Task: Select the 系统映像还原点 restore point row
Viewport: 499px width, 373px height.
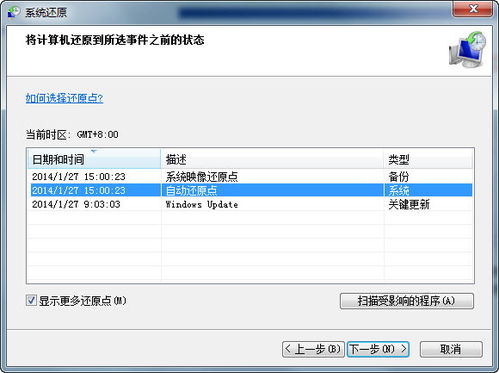Action: coord(251,176)
